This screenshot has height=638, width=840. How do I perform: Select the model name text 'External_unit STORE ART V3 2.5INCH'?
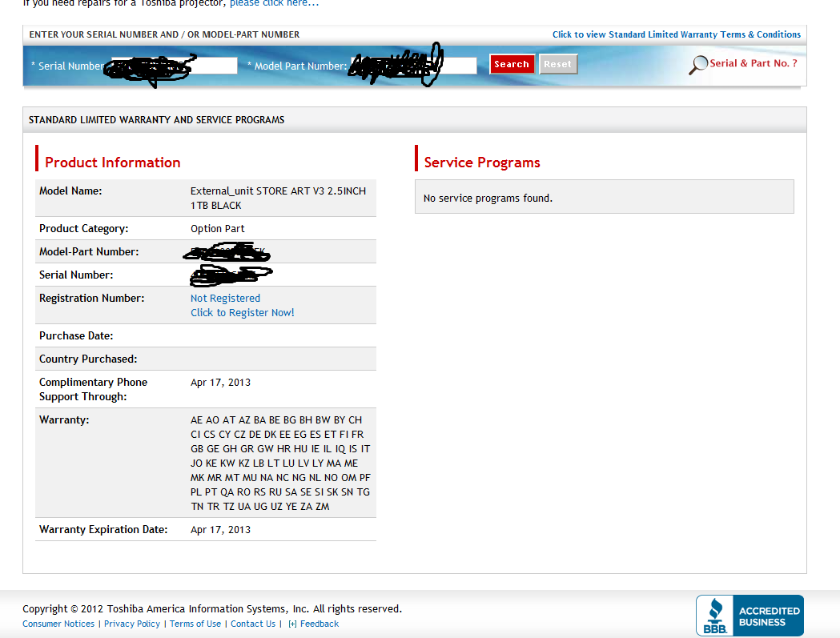pos(278,191)
